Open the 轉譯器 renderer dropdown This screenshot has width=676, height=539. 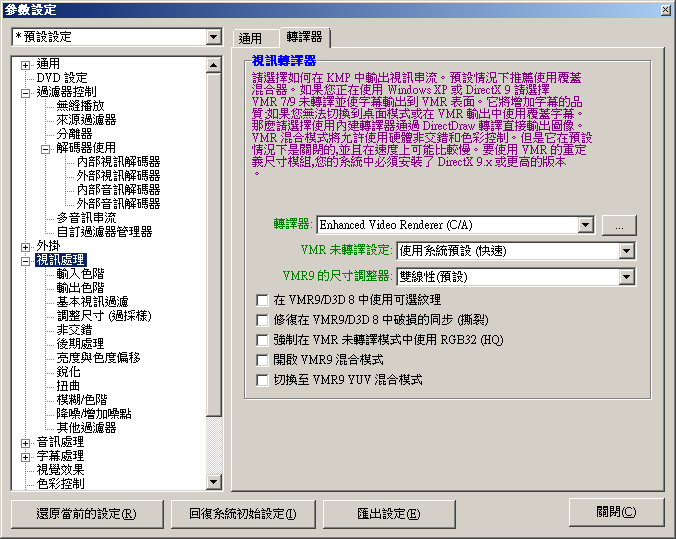[x=585, y=225]
